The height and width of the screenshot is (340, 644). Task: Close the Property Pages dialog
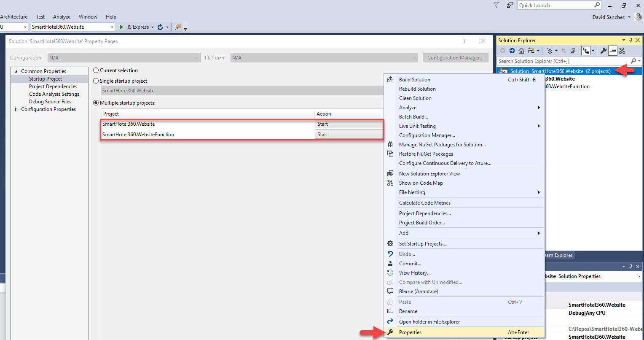[483, 41]
